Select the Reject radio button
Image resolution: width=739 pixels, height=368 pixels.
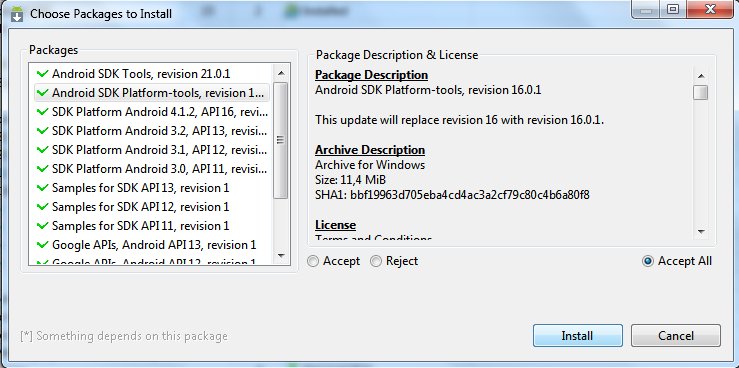[x=376, y=261]
